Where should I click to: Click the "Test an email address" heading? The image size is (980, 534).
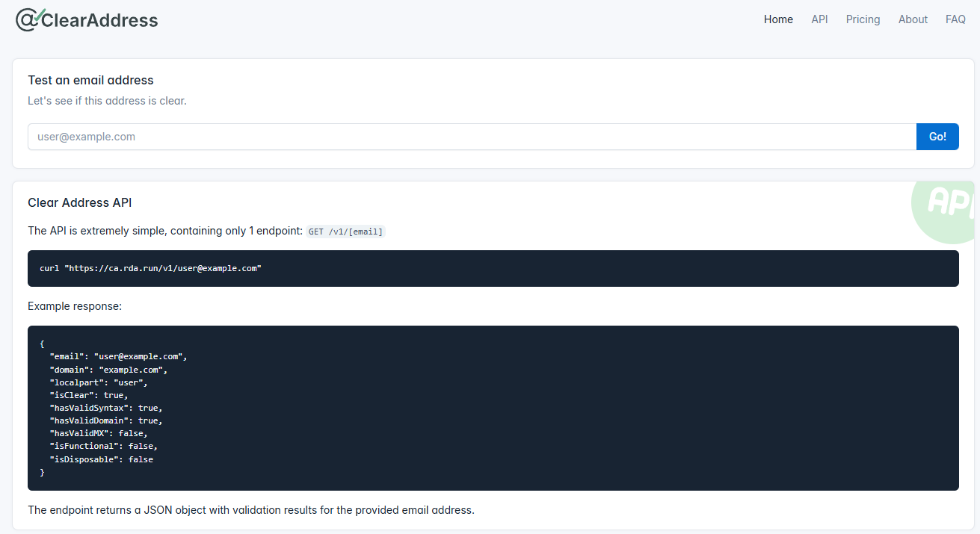pyautogui.click(x=90, y=80)
